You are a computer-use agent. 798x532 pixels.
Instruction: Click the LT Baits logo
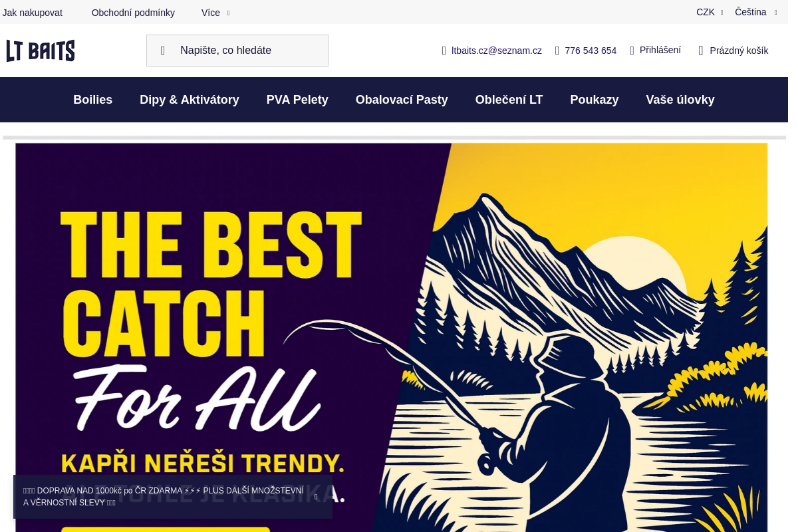coord(41,51)
